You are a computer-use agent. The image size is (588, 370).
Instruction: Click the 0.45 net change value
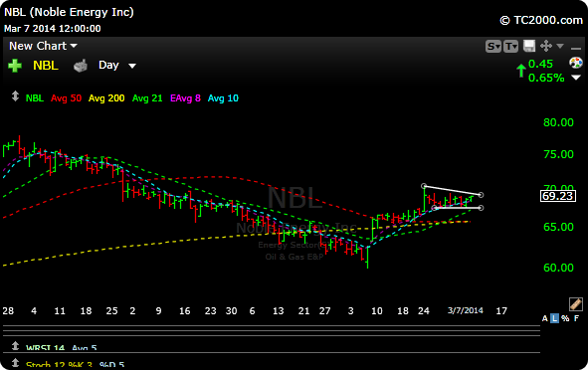[540, 64]
